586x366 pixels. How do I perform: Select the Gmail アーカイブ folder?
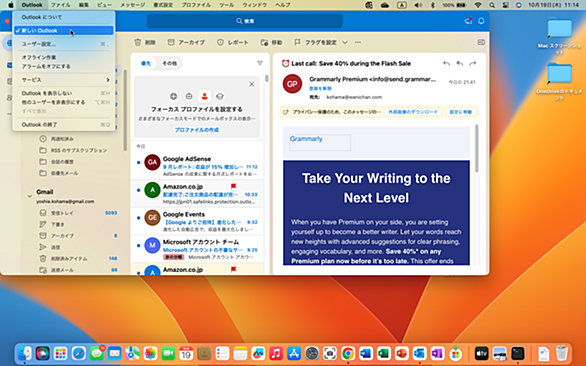pyautogui.click(x=78, y=236)
